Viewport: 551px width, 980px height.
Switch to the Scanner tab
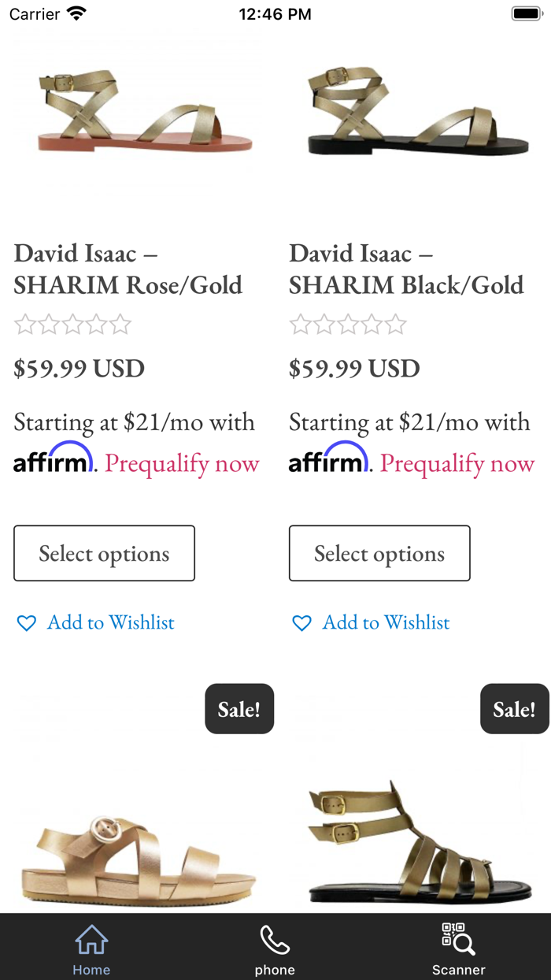coord(458,947)
